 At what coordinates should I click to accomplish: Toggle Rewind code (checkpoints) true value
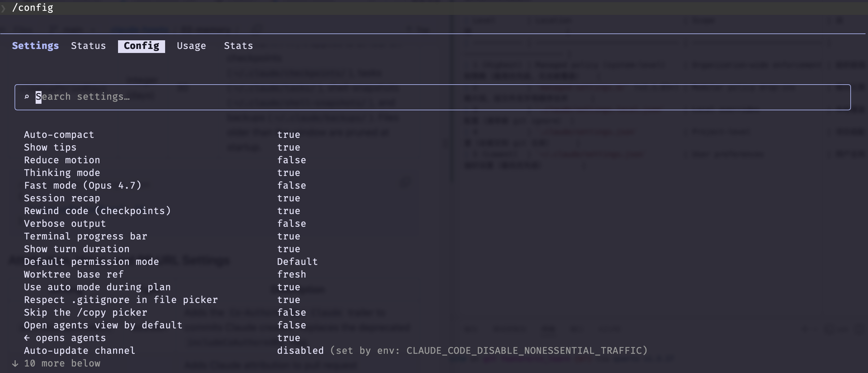(x=289, y=211)
